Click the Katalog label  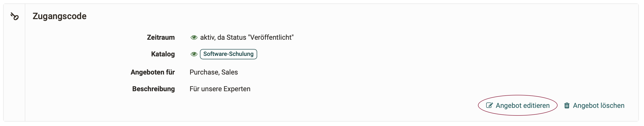(x=163, y=54)
